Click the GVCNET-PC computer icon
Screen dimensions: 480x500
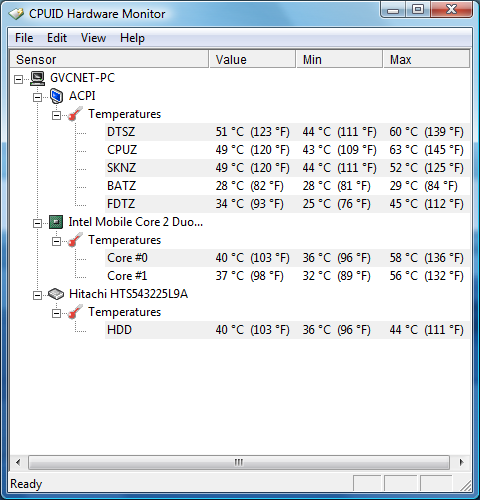point(37,78)
